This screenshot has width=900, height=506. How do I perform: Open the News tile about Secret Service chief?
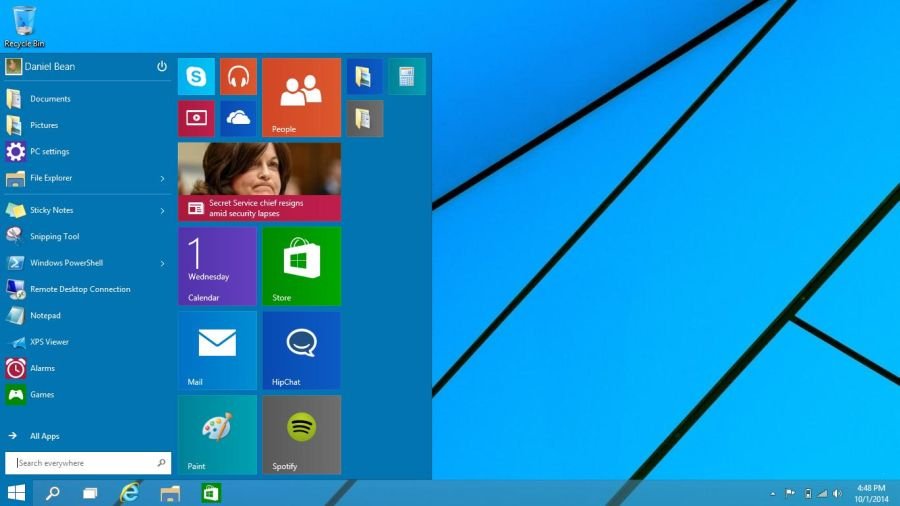pos(259,182)
